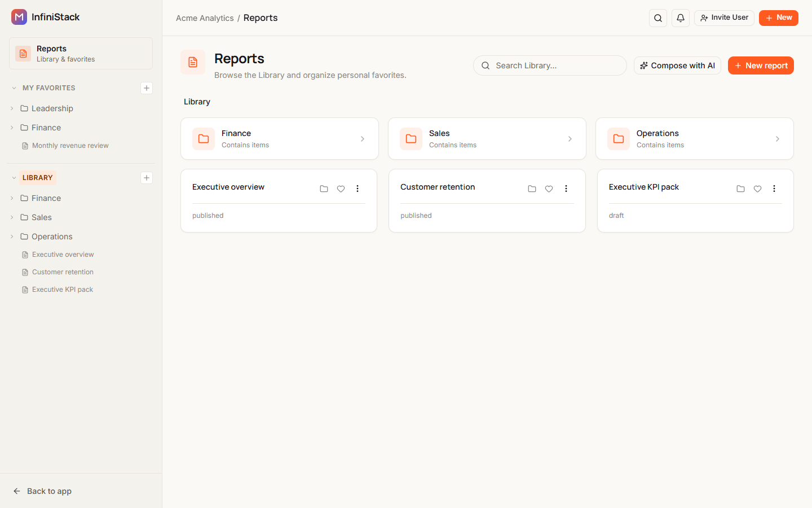Move Customer retention to folder icon

(x=532, y=189)
